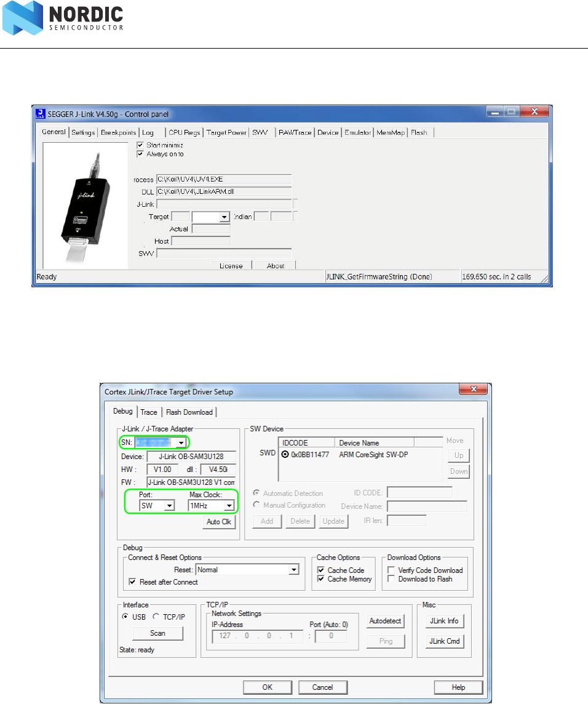Click the ID CODE input field
588x704 pixels.
pyautogui.click(x=419, y=492)
